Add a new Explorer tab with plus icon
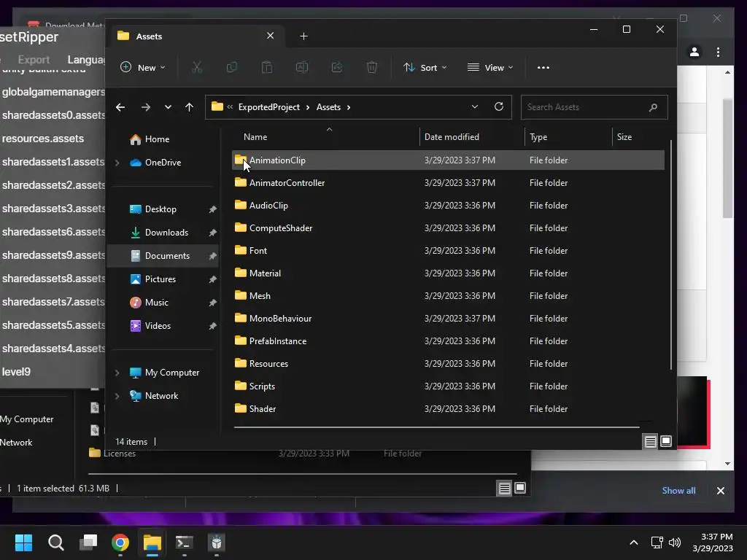The image size is (747, 560). click(303, 36)
